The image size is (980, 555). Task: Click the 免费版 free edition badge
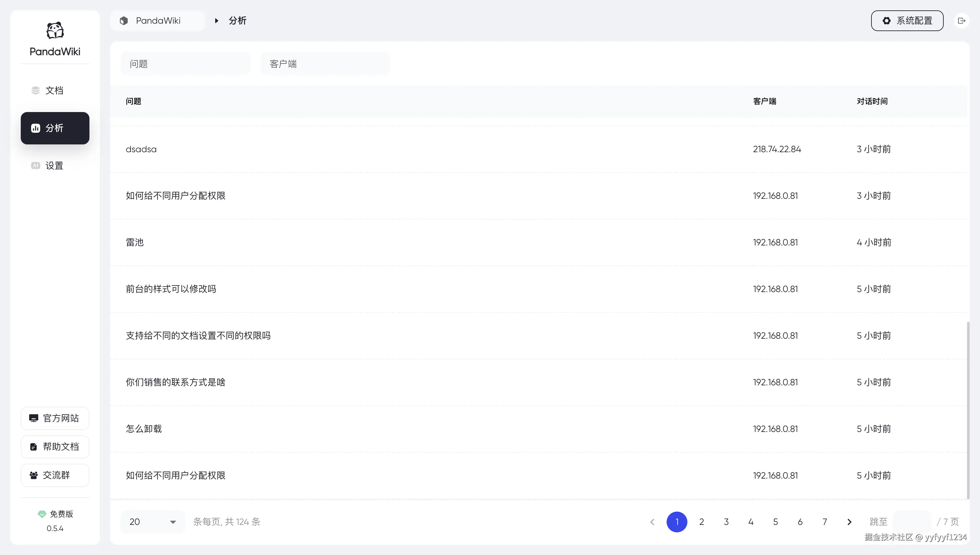[x=56, y=514]
